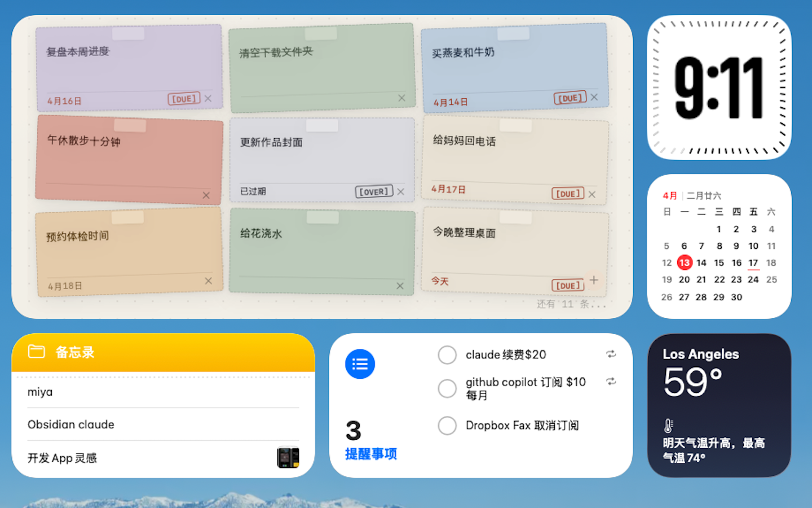Click the blue reminders list icon
The height and width of the screenshot is (508, 812).
tap(359, 364)
